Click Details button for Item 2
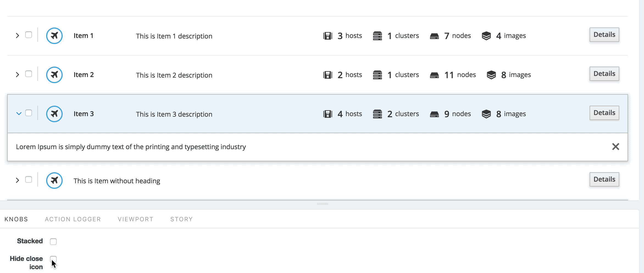644x273 pixels. [604, 74]
